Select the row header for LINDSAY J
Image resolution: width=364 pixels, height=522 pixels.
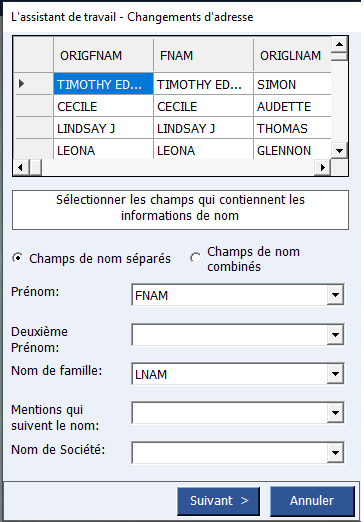pos(34,128)
